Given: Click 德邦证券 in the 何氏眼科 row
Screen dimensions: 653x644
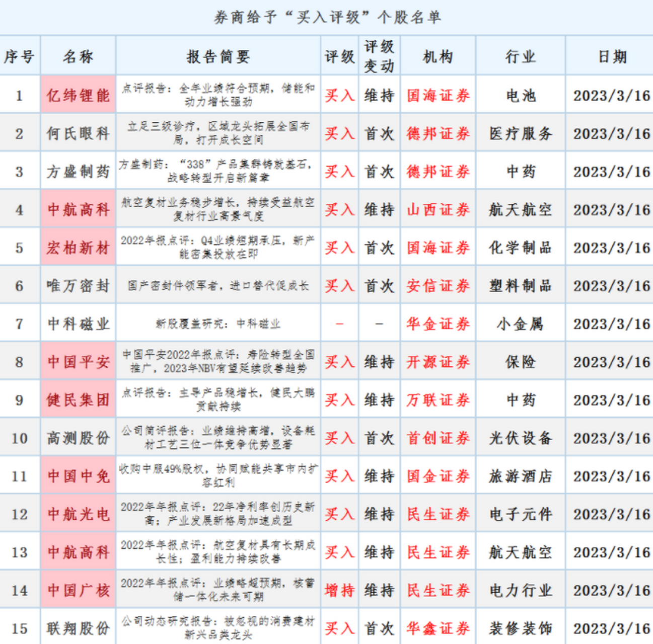Looking at the screenshot, I should click(x=438, y=133).
